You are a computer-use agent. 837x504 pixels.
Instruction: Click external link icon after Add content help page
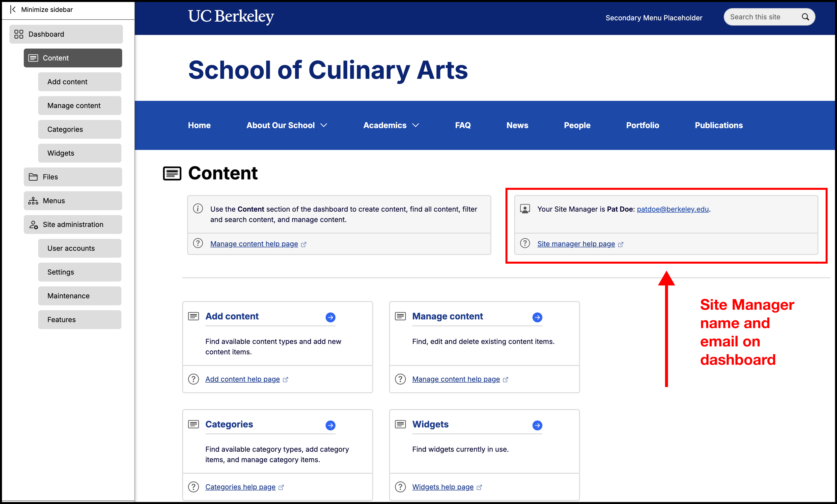coord(285,380)
